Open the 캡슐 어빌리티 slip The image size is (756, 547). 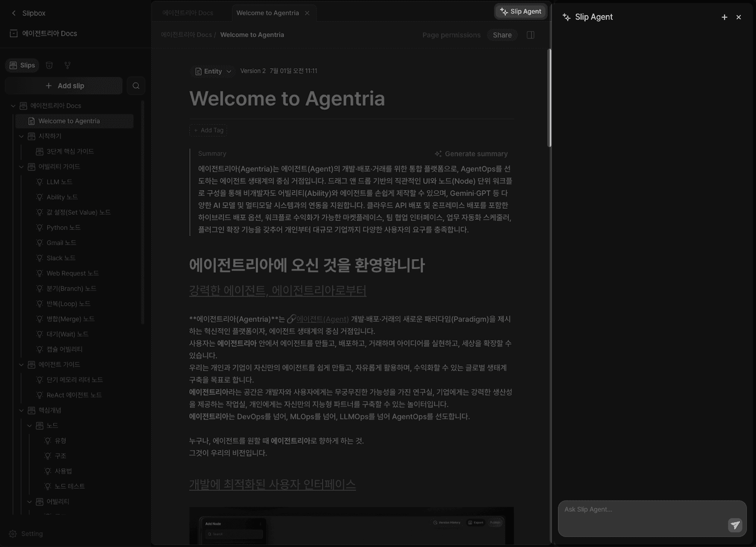click(x=64, y=349)
